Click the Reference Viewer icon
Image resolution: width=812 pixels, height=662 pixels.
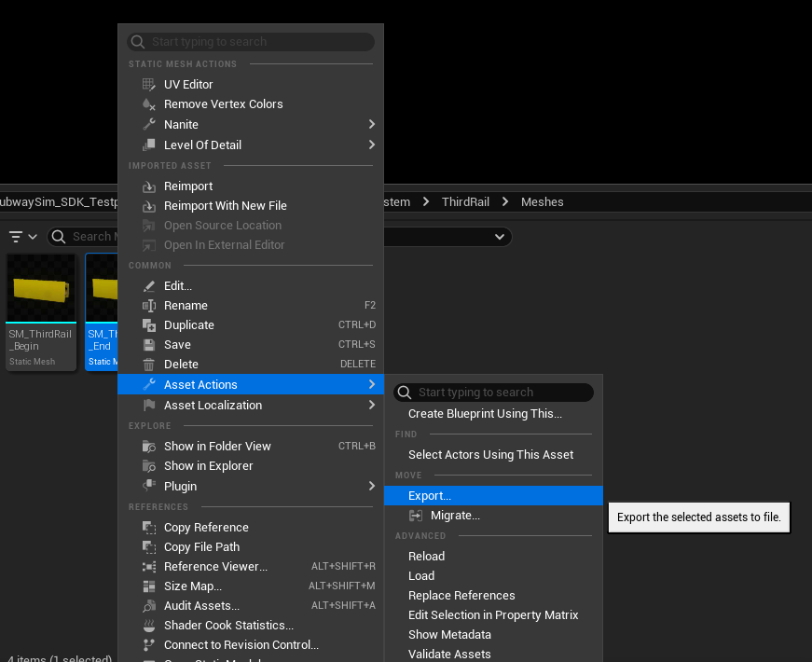tap(148, 567)
